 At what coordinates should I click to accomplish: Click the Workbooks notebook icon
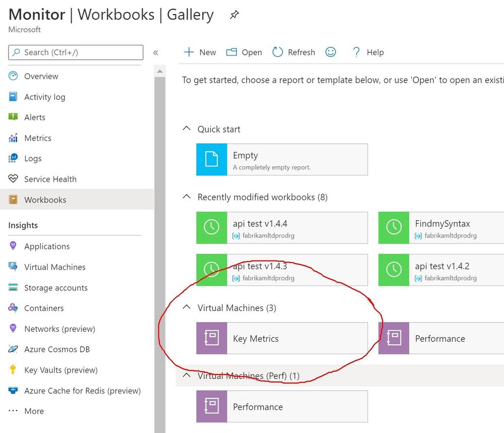pos(13,200)
